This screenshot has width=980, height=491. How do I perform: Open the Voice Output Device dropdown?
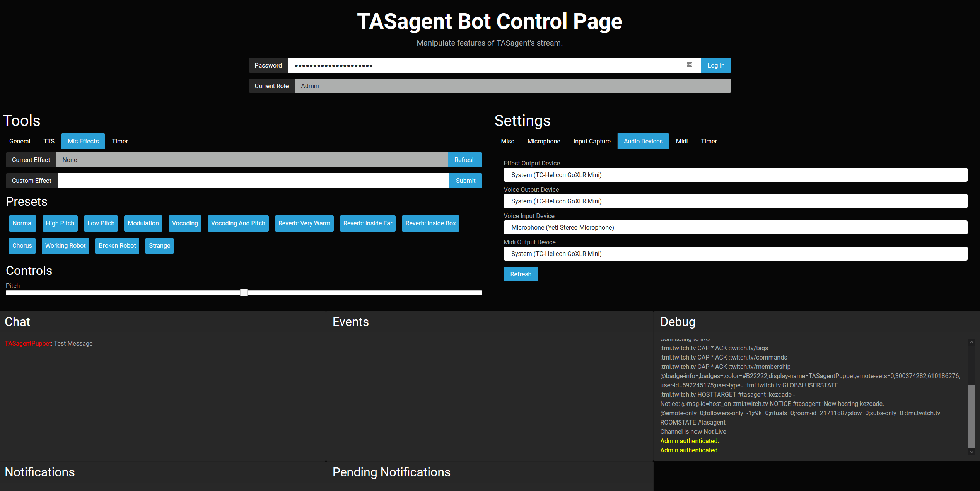pos(735,201)
